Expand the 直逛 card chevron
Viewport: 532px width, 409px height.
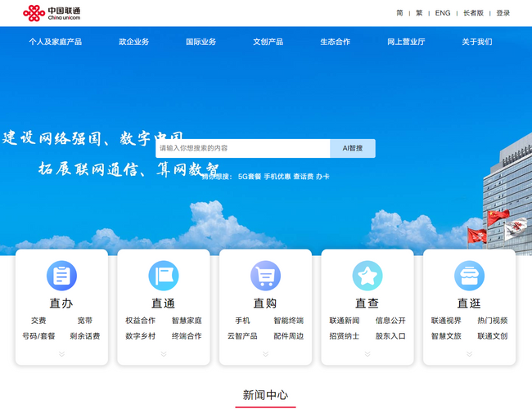[x=469, y=354]
